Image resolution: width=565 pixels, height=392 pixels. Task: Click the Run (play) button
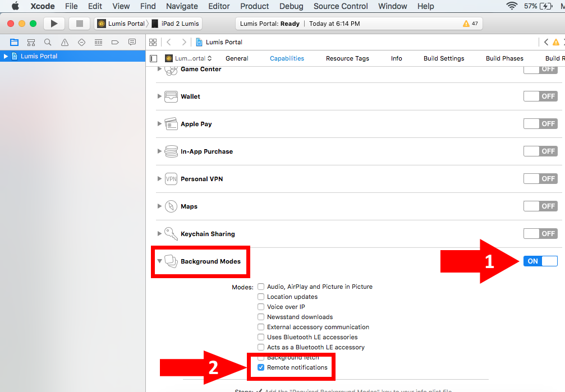click(x=54, y=24)
